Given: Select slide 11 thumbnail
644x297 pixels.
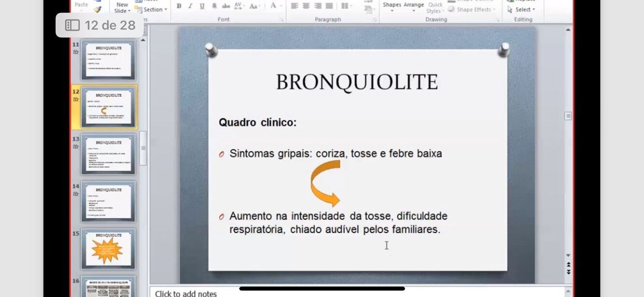Looking at the screenshot, I should click(x=108, y=60).
